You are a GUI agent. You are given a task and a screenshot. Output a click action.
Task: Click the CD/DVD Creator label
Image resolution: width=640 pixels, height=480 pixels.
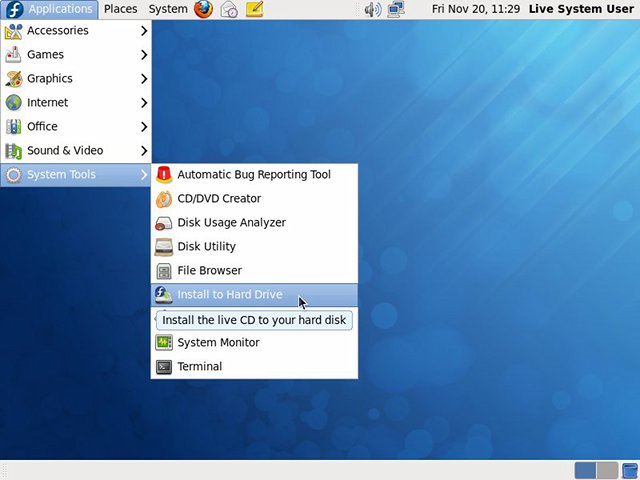click(219, 199)
